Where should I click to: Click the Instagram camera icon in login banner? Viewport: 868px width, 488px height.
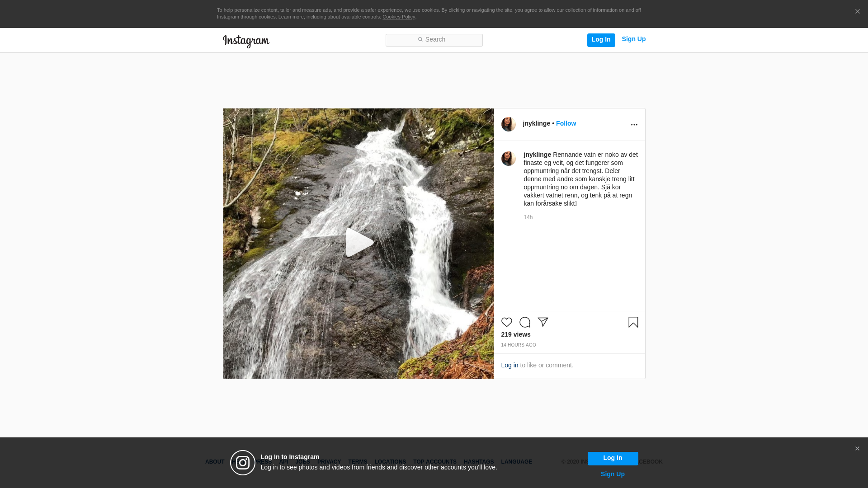[243, 463]
